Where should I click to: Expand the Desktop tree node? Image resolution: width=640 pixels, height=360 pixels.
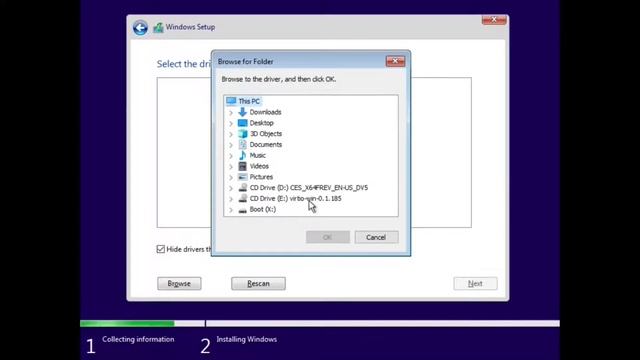(x=231, y=123)
